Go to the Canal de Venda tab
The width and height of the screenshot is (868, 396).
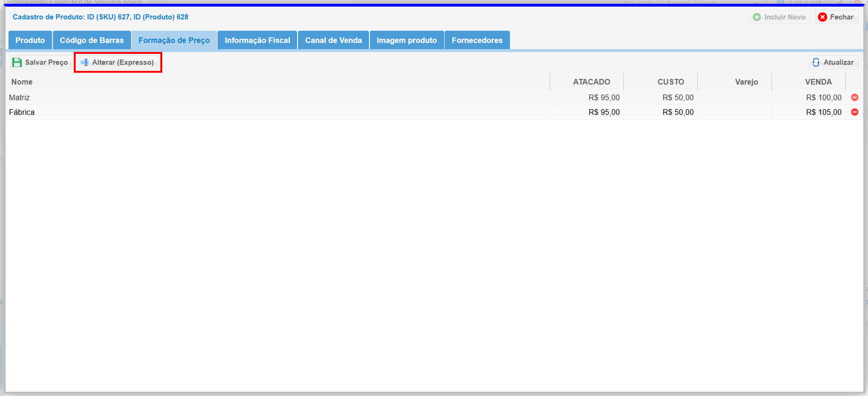pyautogui.click(x=333, y=40)
